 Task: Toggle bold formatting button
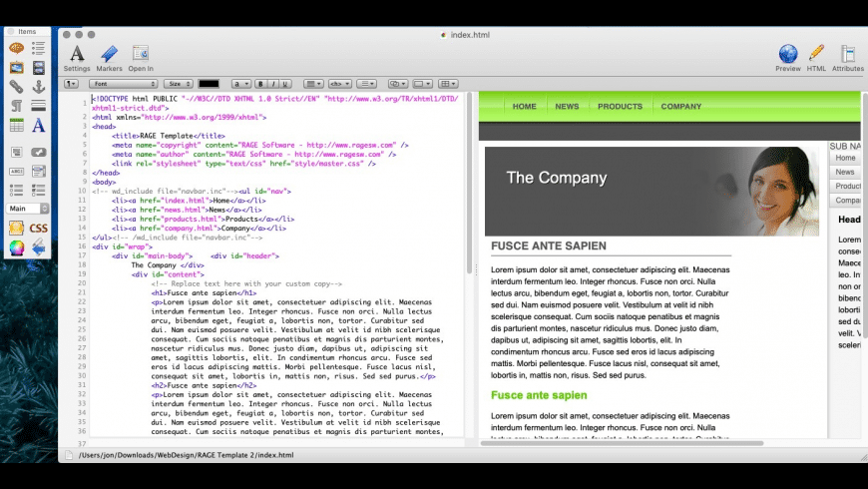click(260, 84)
